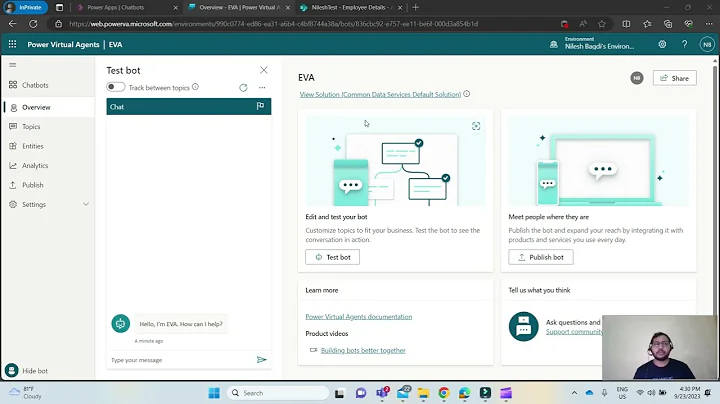Collapse the left navigation hamburger menu
This screenshot has height=404, width=720.
pos(13,65)
